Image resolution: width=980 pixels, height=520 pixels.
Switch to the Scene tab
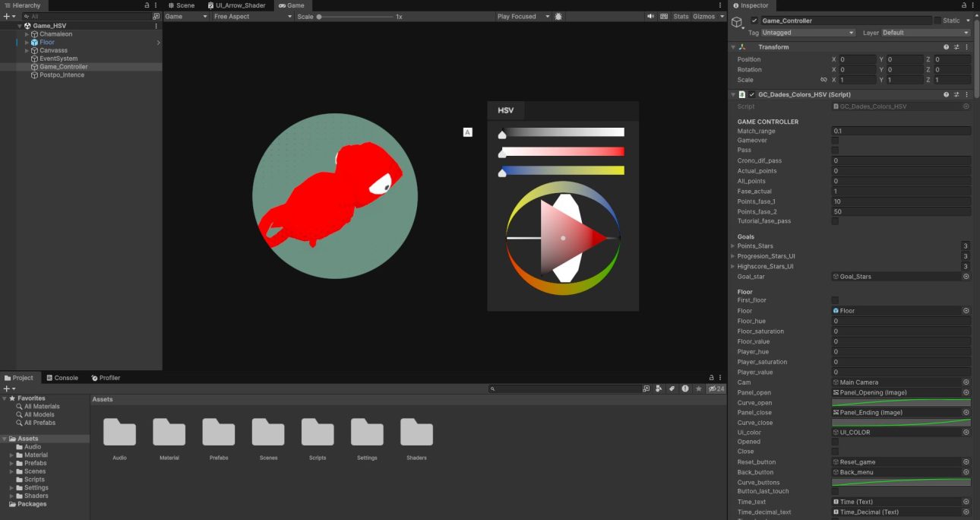pyautogui.click(x=181, y=5)
